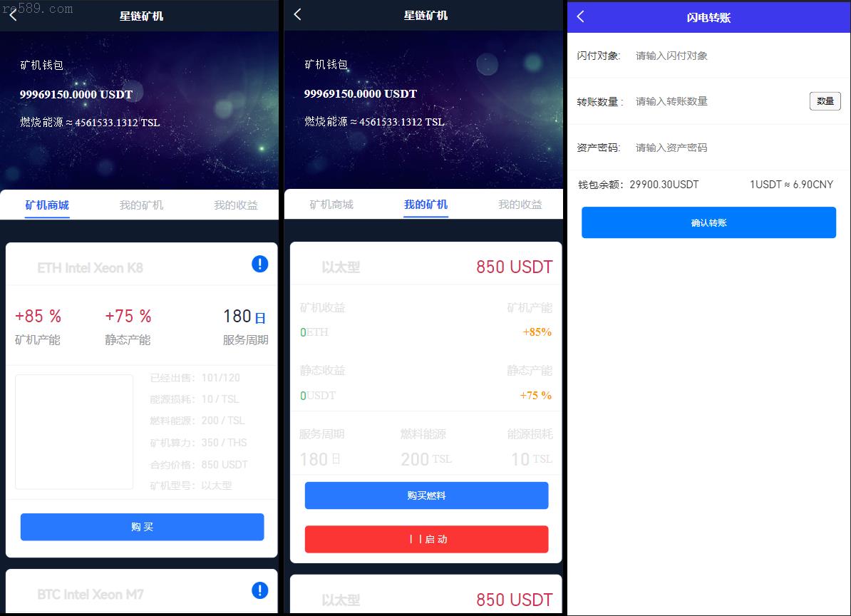Screen dimensions: 851x616
Task: Select 矿机商城 tab on middle screen
Action: [331, 205]
